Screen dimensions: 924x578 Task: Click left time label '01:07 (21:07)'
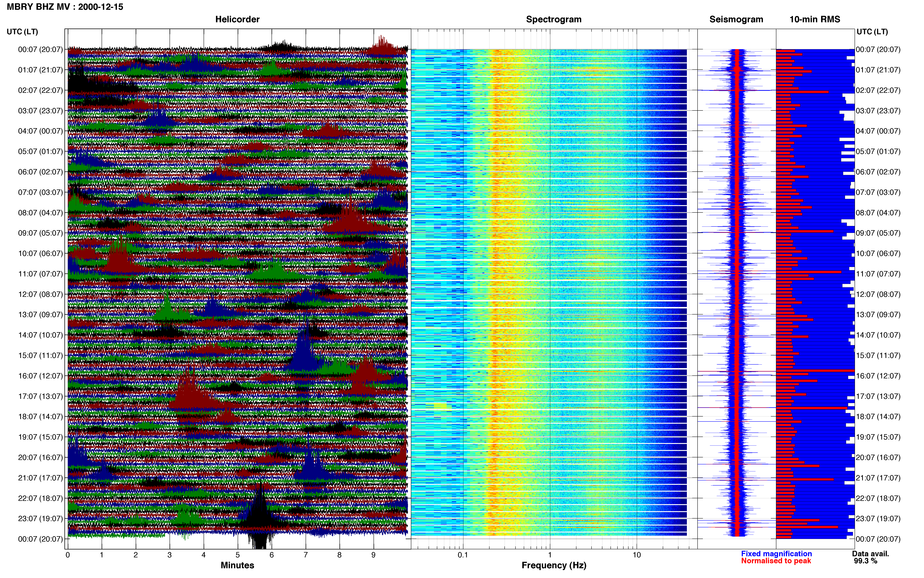pos(41,70)
